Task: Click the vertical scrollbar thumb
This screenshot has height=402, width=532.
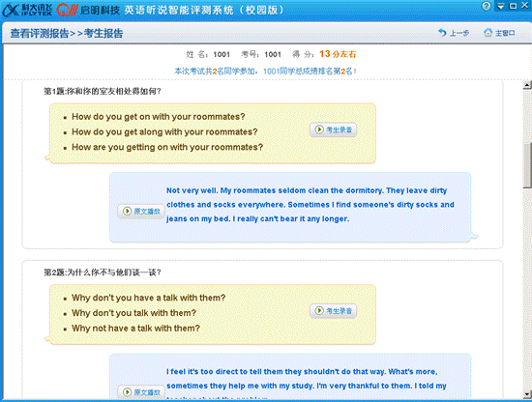Action: 527,165
